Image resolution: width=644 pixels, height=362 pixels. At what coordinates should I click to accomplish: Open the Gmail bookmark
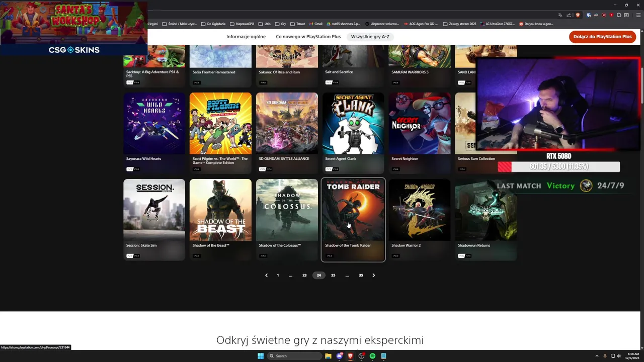pyautogui.click(x=315, y=24)
